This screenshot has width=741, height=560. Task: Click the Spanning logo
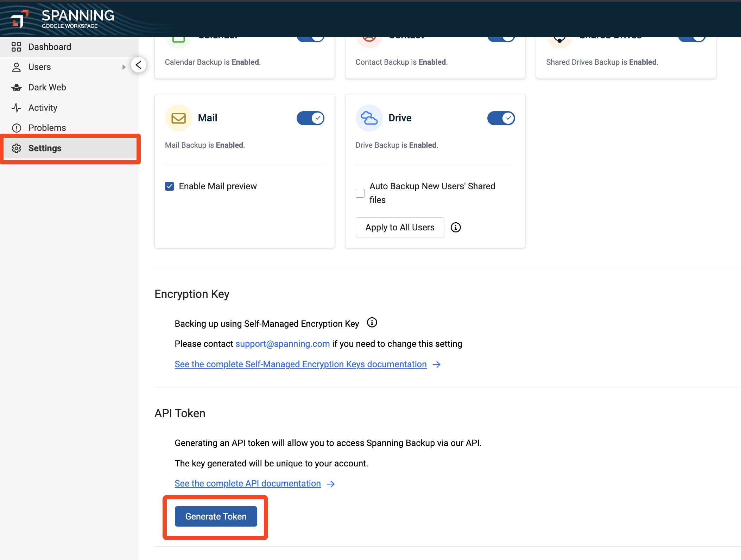tap(62, 18)
